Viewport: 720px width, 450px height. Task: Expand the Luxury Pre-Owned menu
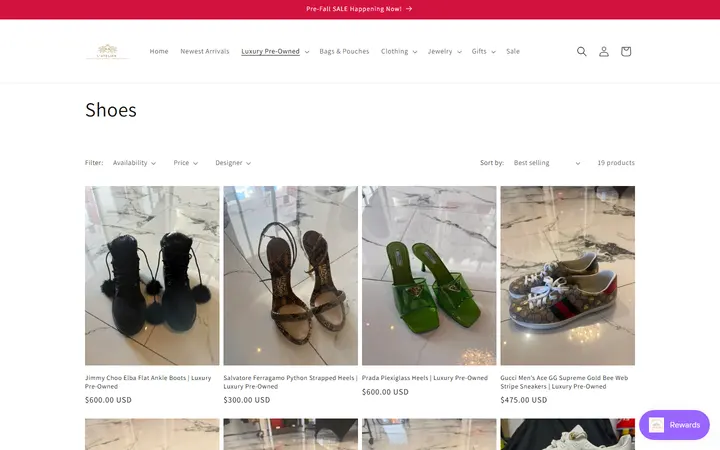(275, 51)
